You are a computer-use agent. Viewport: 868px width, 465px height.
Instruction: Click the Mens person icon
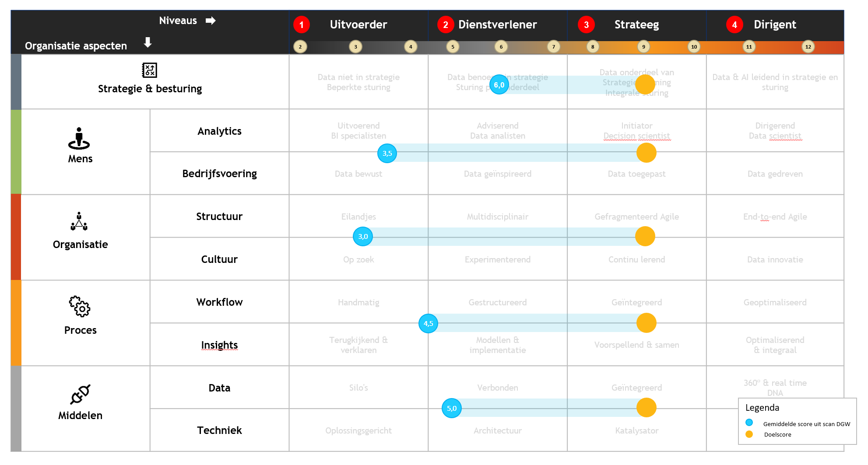pos(79,138)
